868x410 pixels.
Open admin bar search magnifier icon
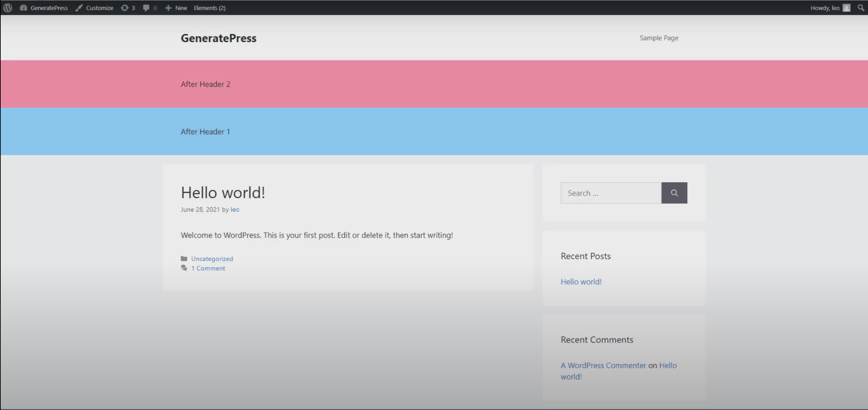point(861,7)
